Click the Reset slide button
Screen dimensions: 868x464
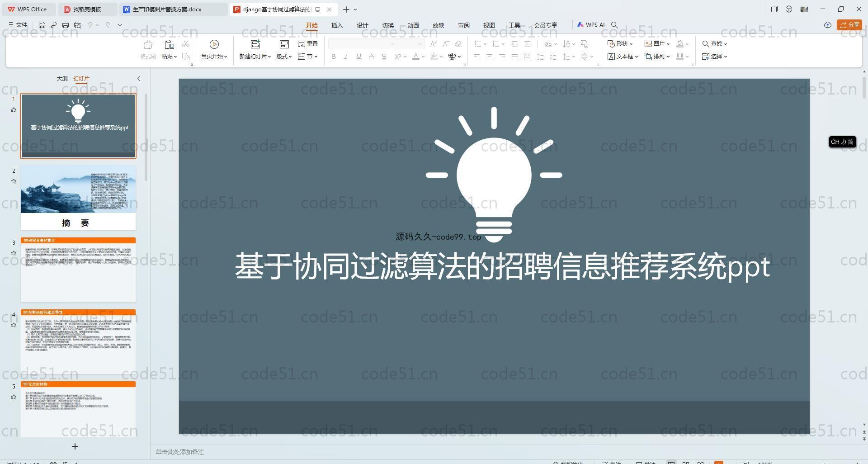pyautogui.click(x=308, y=44)
